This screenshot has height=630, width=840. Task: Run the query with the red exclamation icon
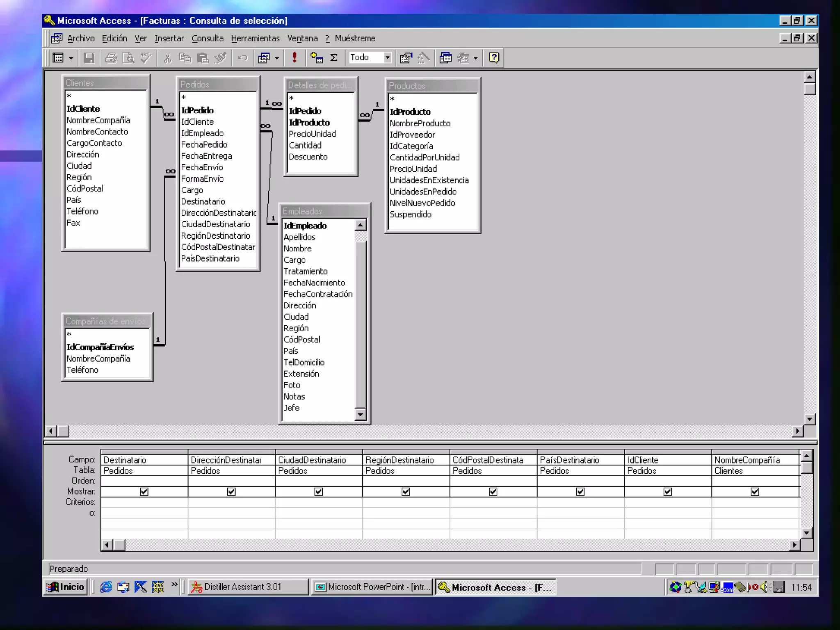[294, 58]
